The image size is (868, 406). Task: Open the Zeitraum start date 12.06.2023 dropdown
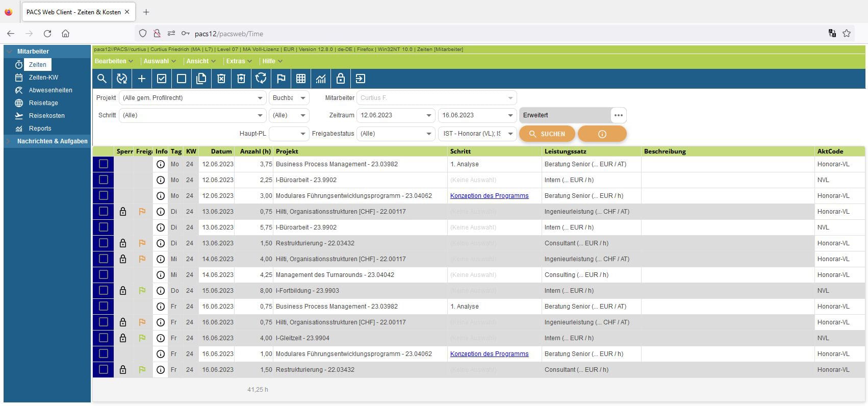point(396,115)
